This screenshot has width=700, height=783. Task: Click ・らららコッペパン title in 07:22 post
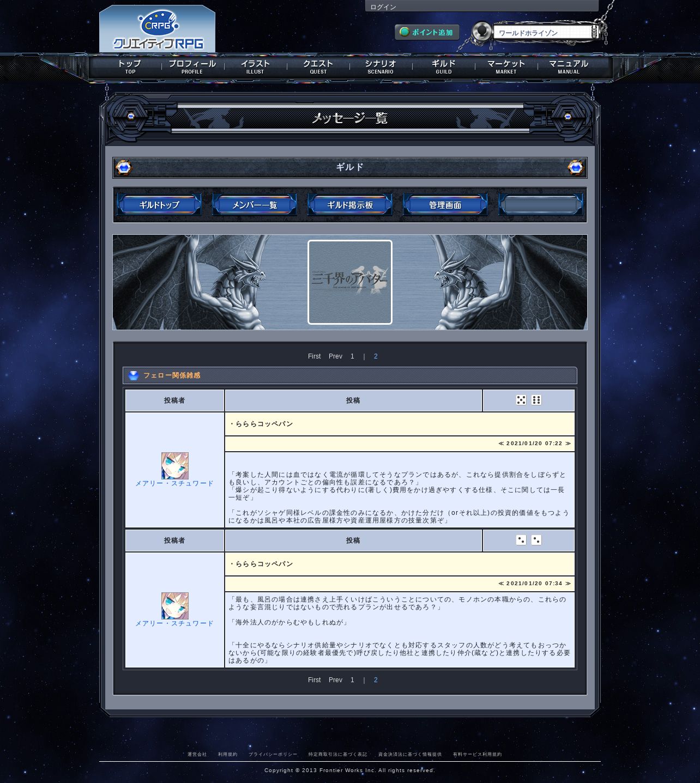(x=261, y=424)
